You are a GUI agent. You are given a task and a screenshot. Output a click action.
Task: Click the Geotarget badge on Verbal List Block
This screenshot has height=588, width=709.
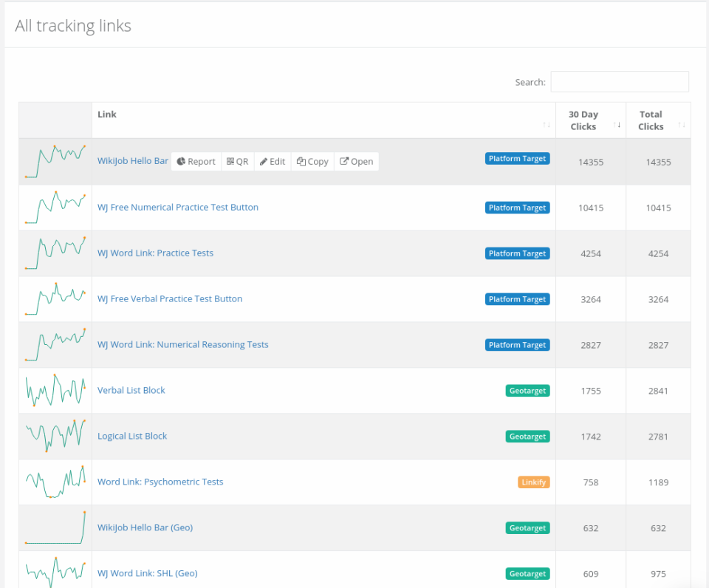pos(527,390)
